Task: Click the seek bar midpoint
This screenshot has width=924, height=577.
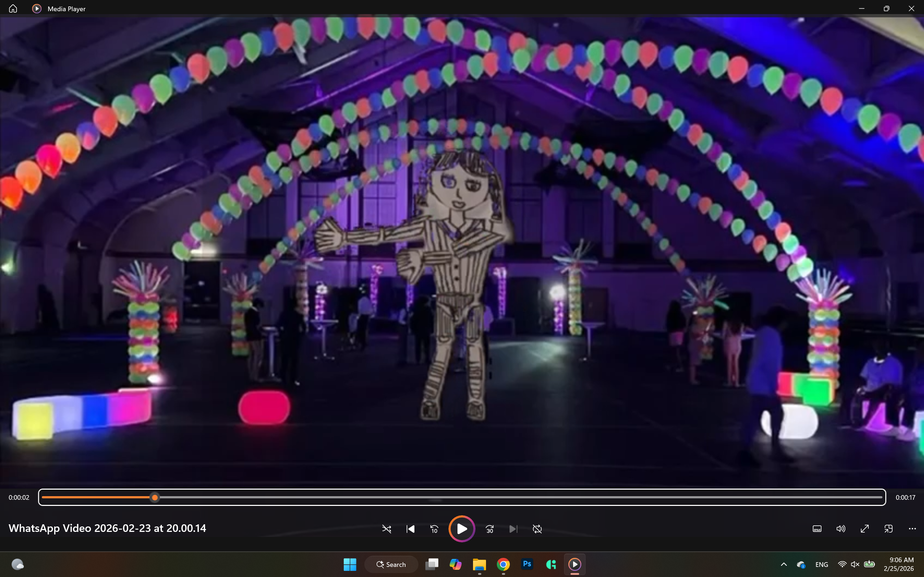Action: (462, 497)
